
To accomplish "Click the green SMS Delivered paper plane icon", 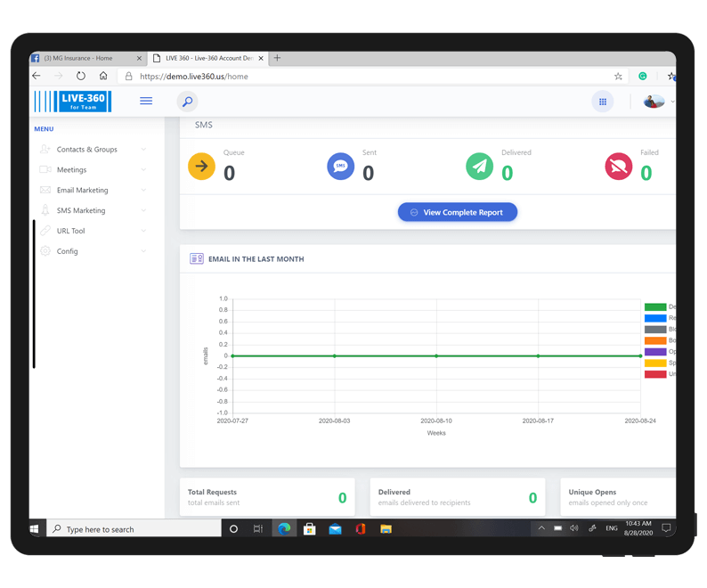I will coord(479,167).
